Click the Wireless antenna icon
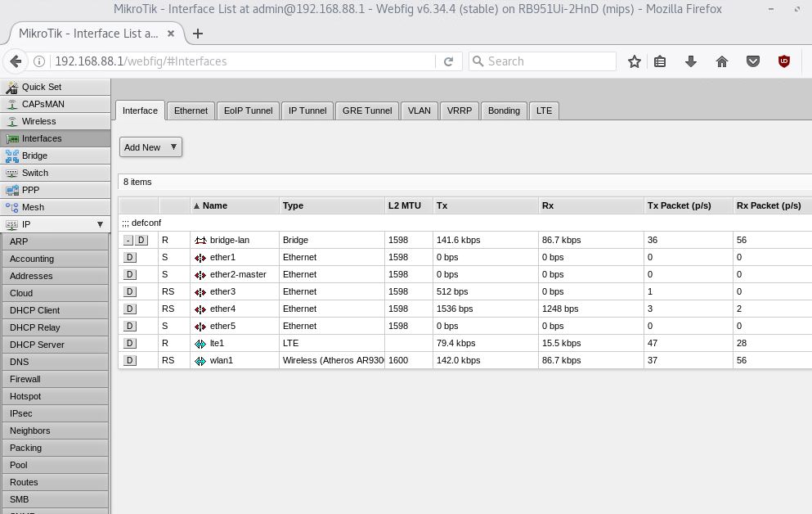 pos(12,121)
